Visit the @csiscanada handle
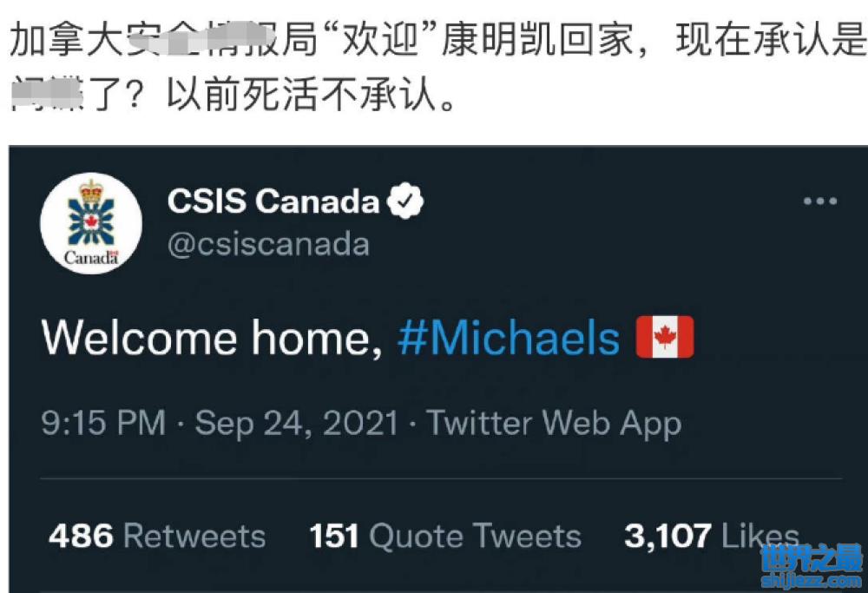Image resolution: width=868 pixels, height=593 pixels. (x=268, y=245)
